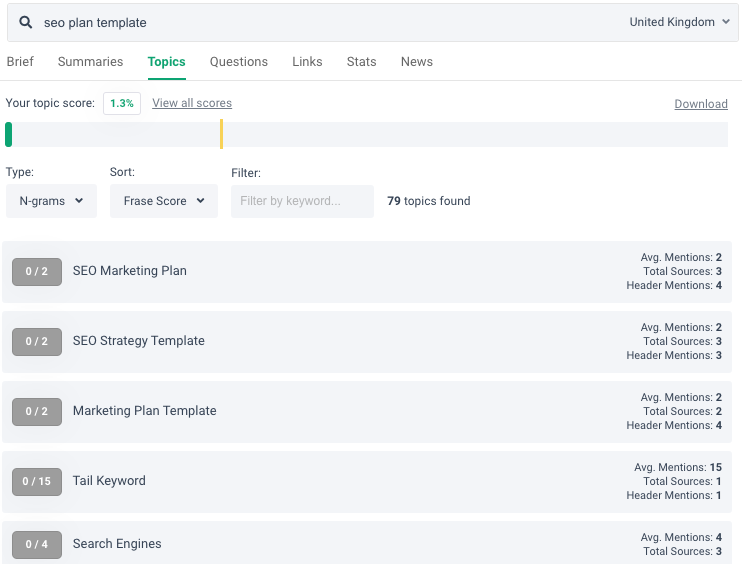Open the Frase Score sort dropdown
Screen dimensions: 742x564
163,201
